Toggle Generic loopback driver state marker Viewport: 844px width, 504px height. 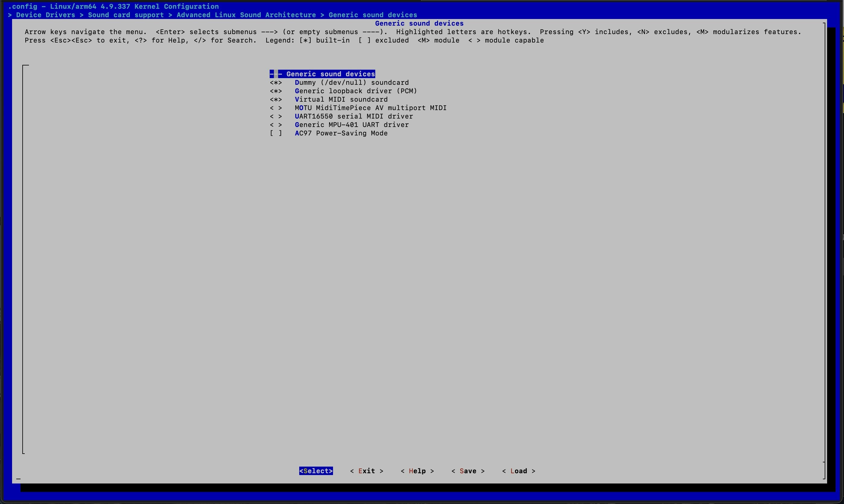tap(275, 91)
